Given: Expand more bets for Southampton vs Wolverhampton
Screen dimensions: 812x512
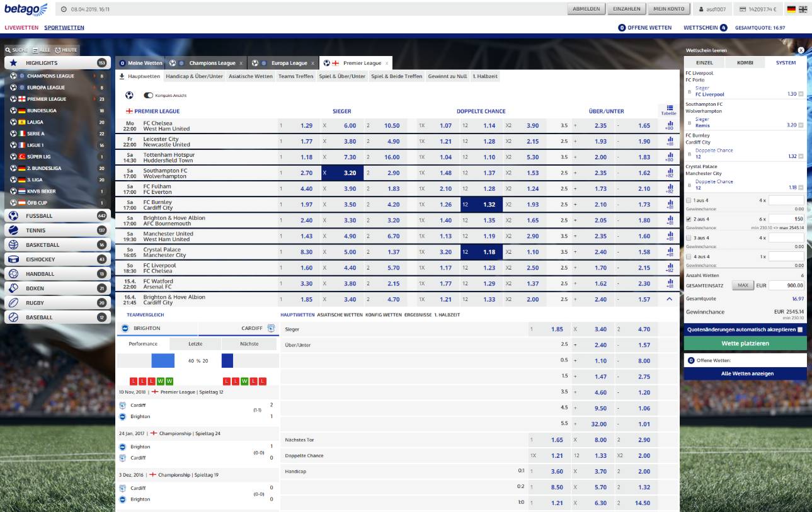Looking at the screenshot, I should 669,173.
